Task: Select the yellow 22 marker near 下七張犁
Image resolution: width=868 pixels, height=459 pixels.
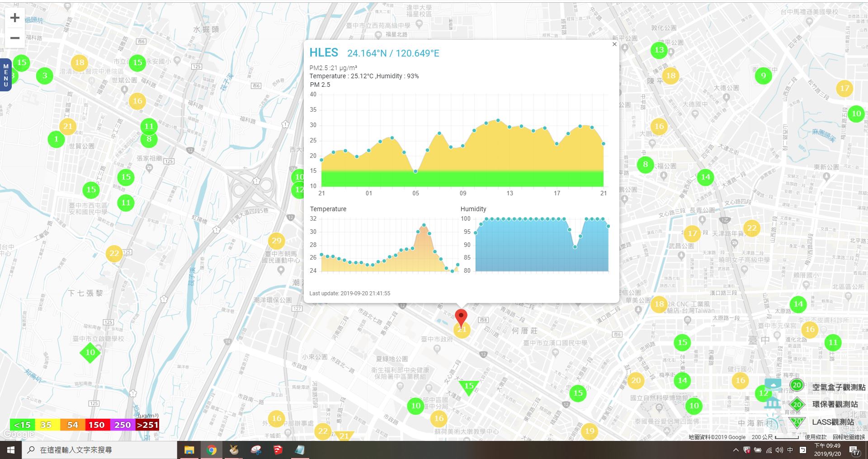Action: pyautogui.click(x=114, y=253)
